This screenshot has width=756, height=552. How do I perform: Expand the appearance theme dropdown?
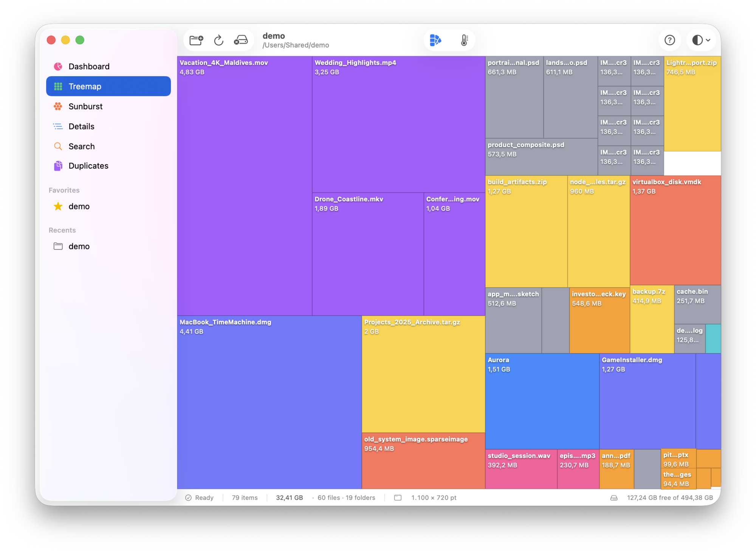click(x=701, y=40)
